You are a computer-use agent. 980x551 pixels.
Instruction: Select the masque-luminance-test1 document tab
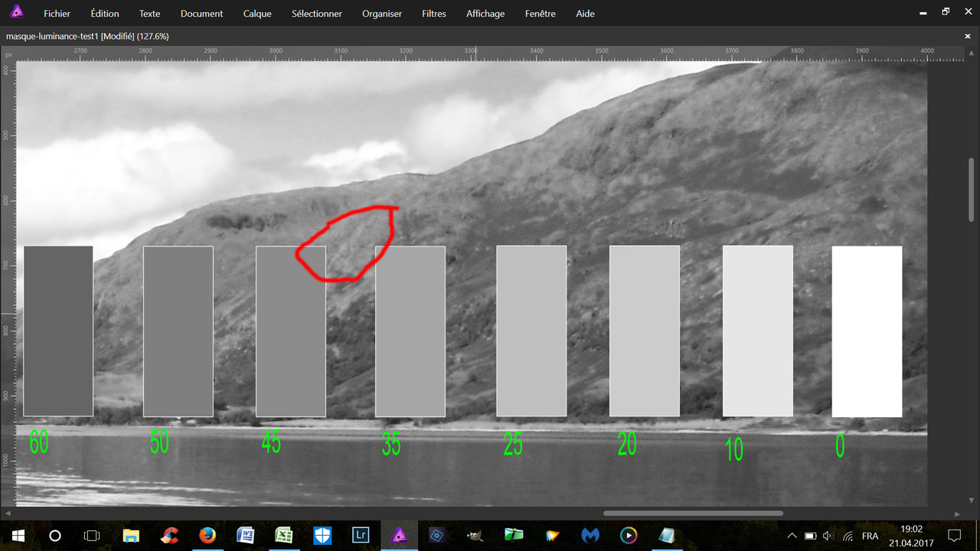pos(87,36)
